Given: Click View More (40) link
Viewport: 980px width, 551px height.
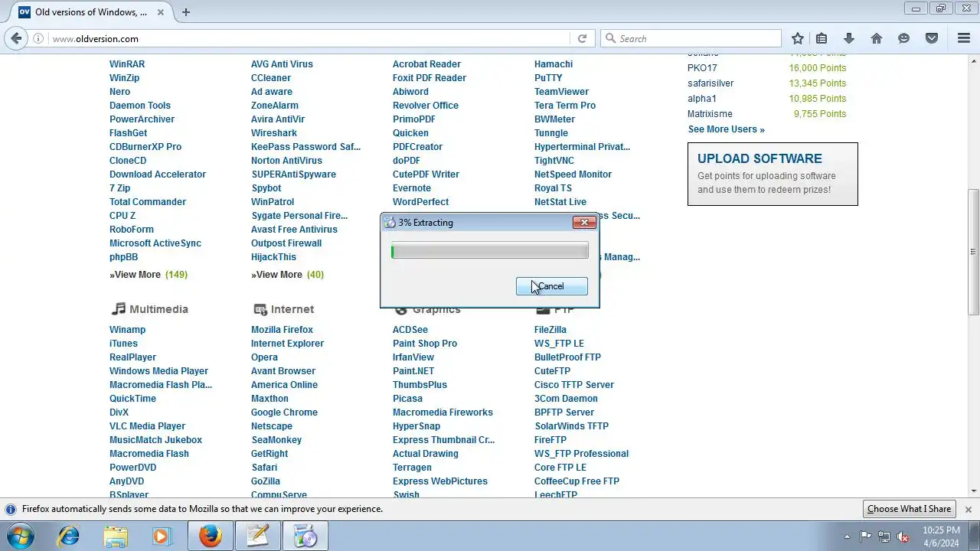Looking at the screenshot, I should tap(288, 275).
